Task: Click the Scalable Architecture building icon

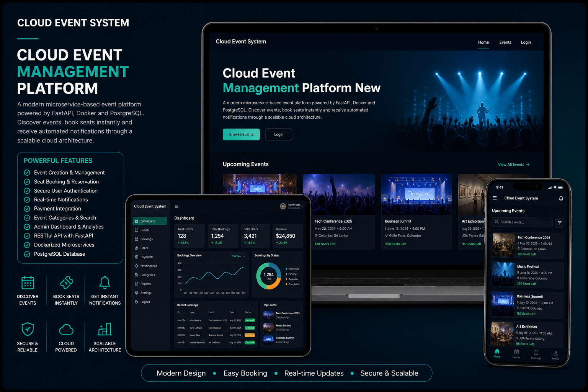Action: (105, 329)
